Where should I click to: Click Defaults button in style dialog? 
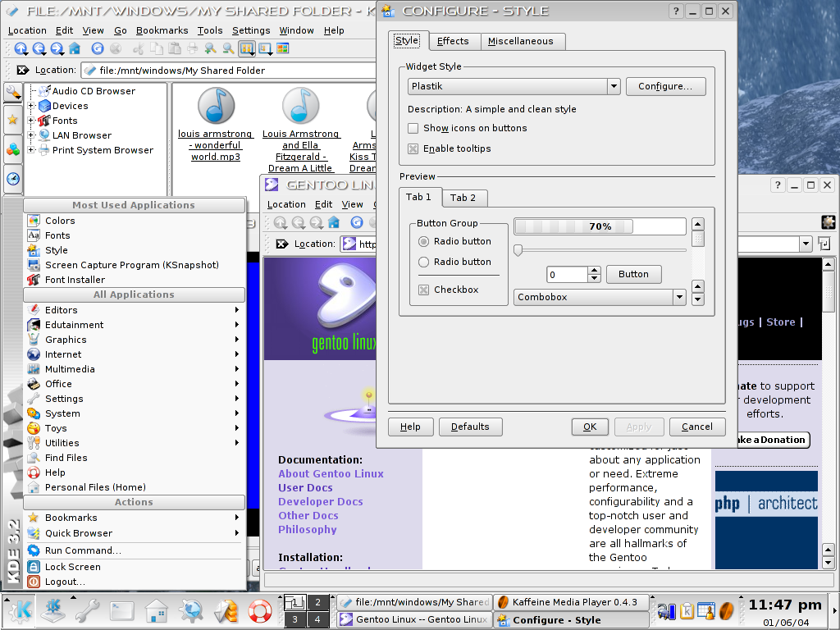[x=470, y=427]
